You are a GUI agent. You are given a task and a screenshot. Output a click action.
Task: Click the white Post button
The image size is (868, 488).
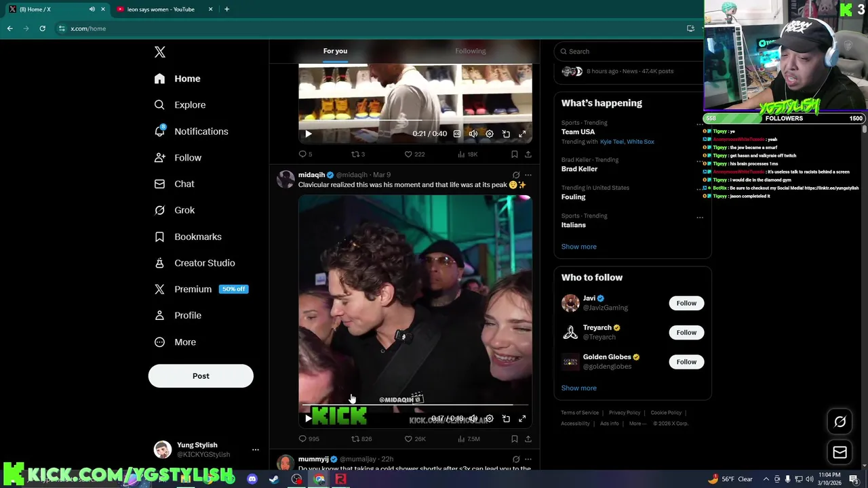[201, 376]
